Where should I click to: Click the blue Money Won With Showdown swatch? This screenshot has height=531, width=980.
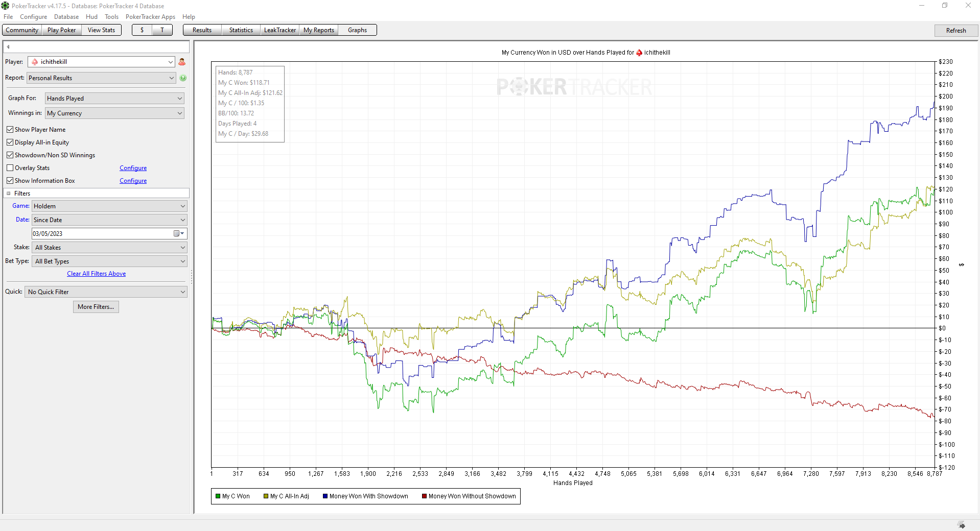pyautogui.click(x=325, y=496)
